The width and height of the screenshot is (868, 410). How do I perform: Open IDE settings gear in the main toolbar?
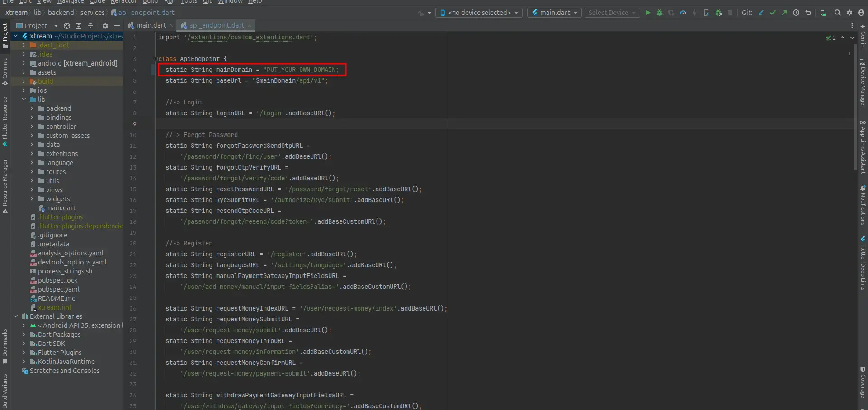click(x=849, y=13)
